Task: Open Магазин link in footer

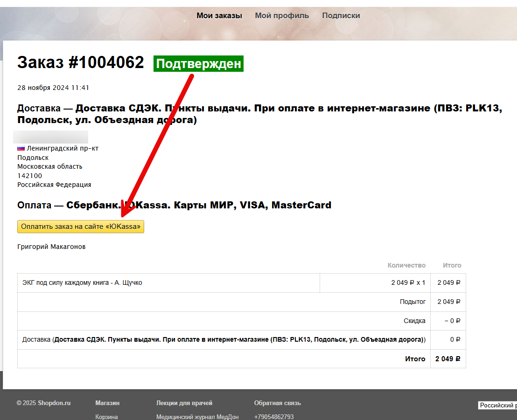Action: click(107, 403)
